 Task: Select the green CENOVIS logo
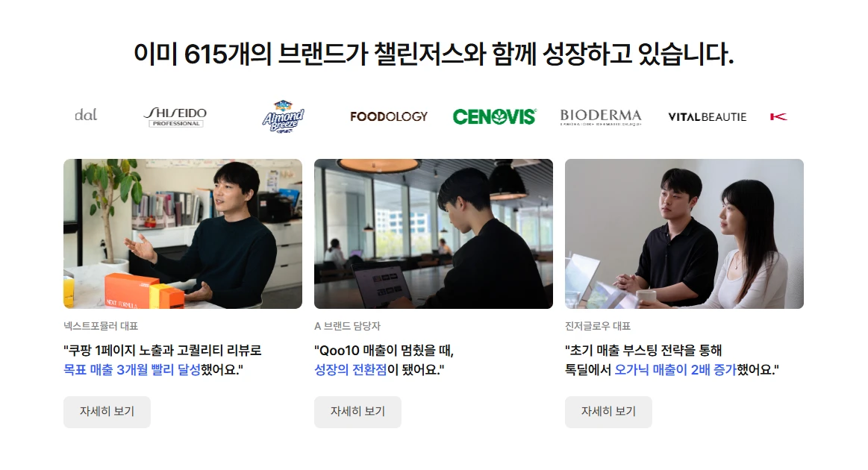pyautogui.click(x=494, y=117)
